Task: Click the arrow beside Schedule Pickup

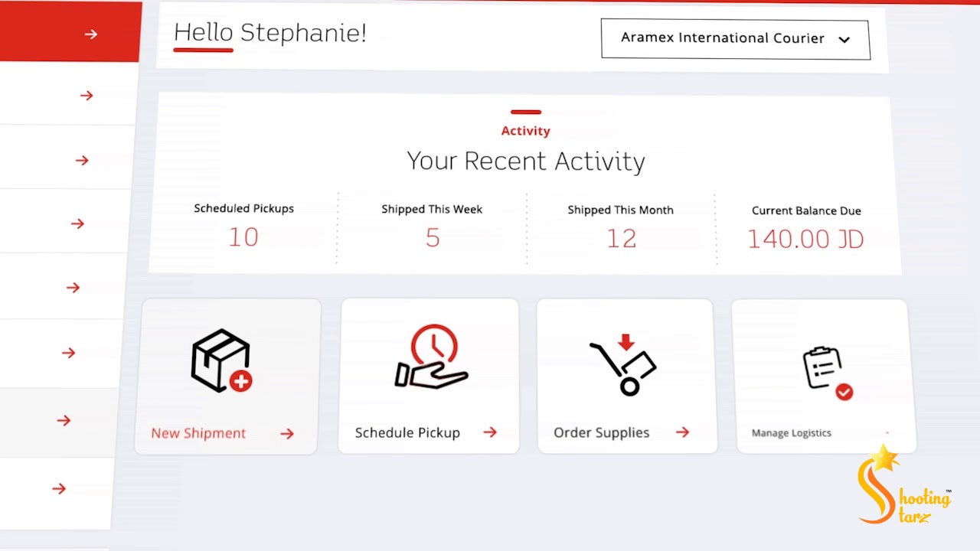Action: point(490,432)
